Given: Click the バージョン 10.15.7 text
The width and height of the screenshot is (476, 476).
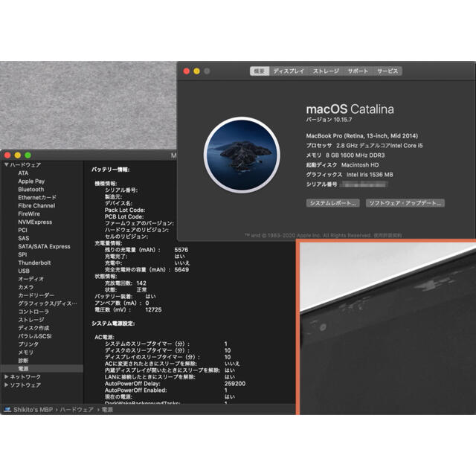Looking at the screenshot, I should tap(329, 120).
